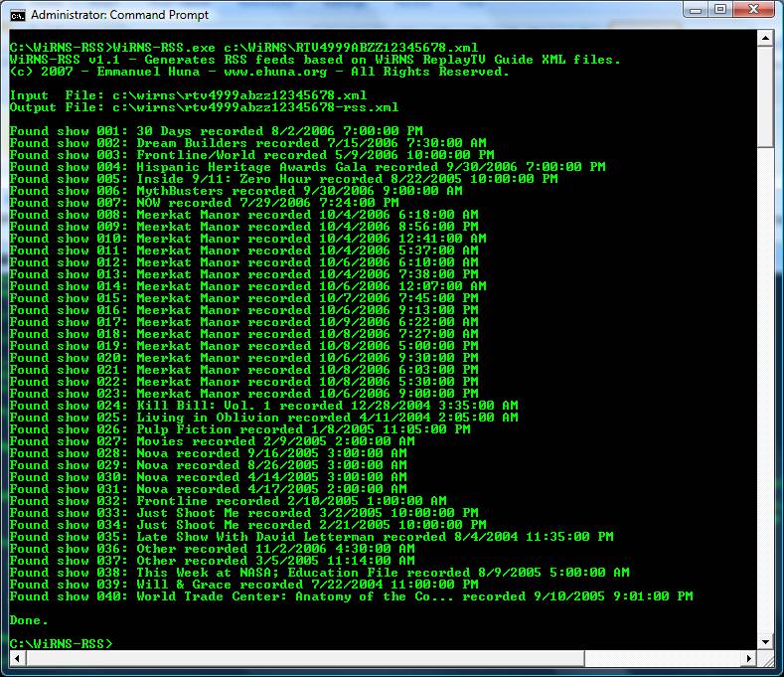784x677 pixels.
Task: Click show 033 Just Shoot Me 3/2/2005 line
Action: point(244,513)
